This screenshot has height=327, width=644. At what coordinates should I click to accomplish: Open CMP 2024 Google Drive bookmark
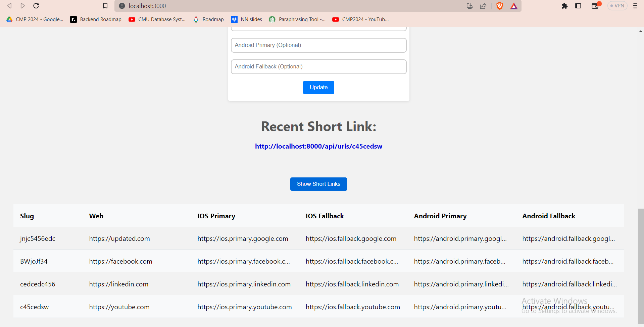pyautogui.click(x=35, y=19)
